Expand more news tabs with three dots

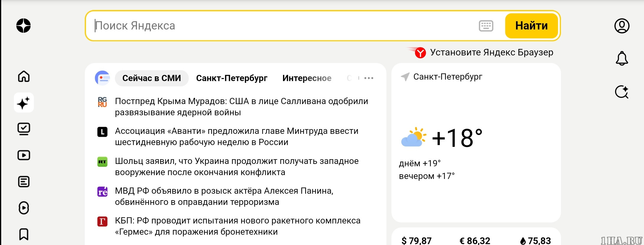[369, 78]
